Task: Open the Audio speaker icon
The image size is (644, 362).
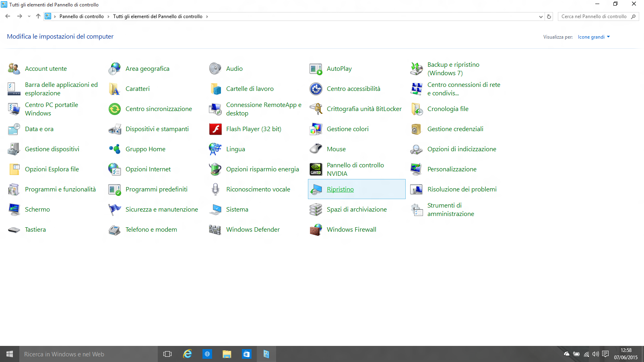Action: (215, 69)
